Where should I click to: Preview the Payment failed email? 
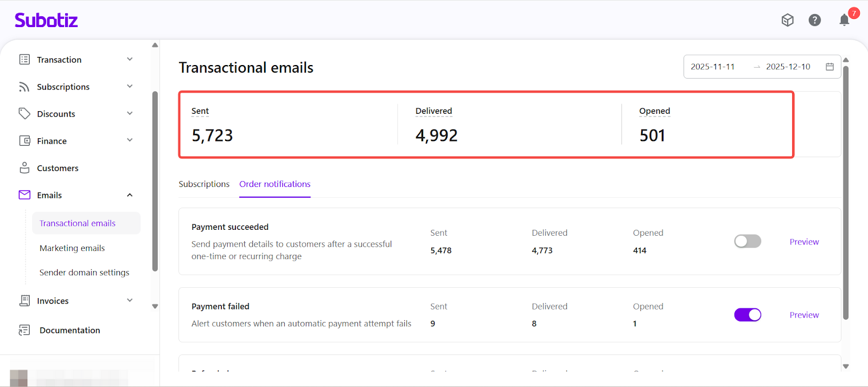click(804, 315)
